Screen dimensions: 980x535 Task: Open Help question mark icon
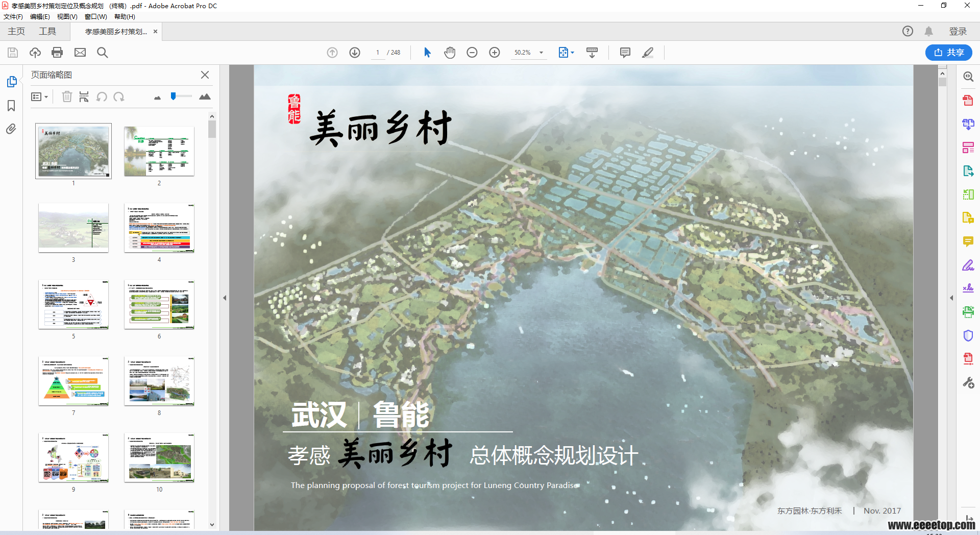(908, 31)
